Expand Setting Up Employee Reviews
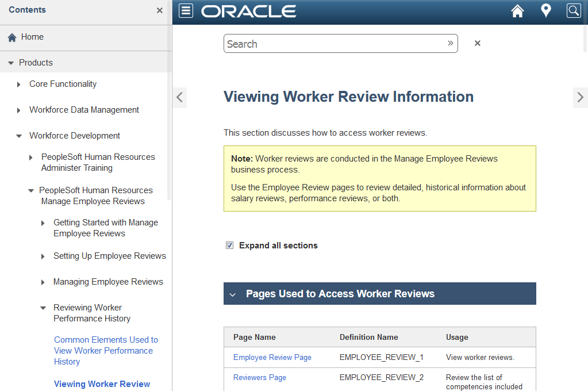588x391 pixels. (x=43, y=256)
